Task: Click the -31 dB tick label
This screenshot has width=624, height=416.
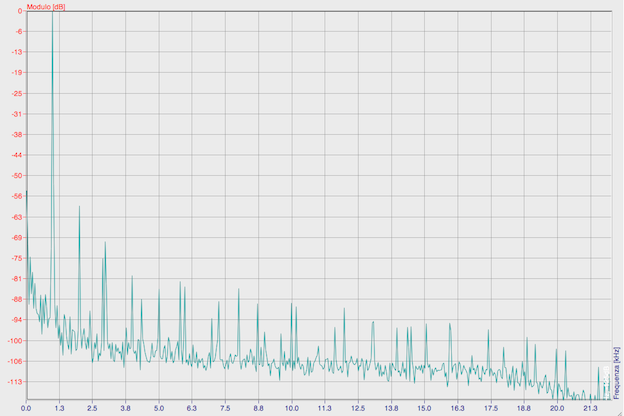Action: tap(17, 114)
